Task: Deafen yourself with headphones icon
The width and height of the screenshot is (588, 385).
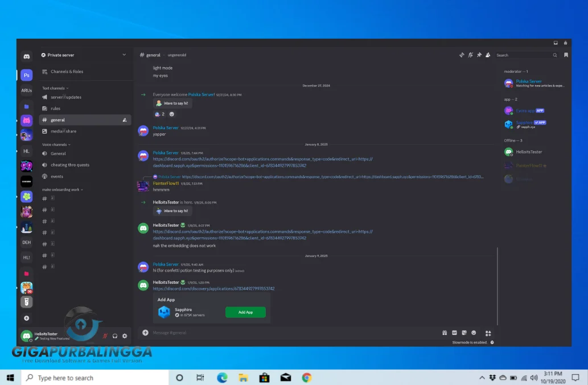Action: [x=114, y=336]
